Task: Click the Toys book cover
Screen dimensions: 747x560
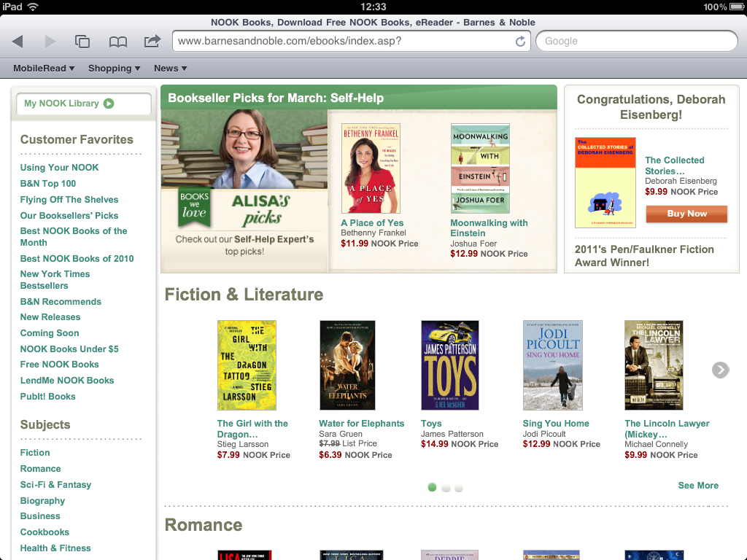Action: coord(449,365)
